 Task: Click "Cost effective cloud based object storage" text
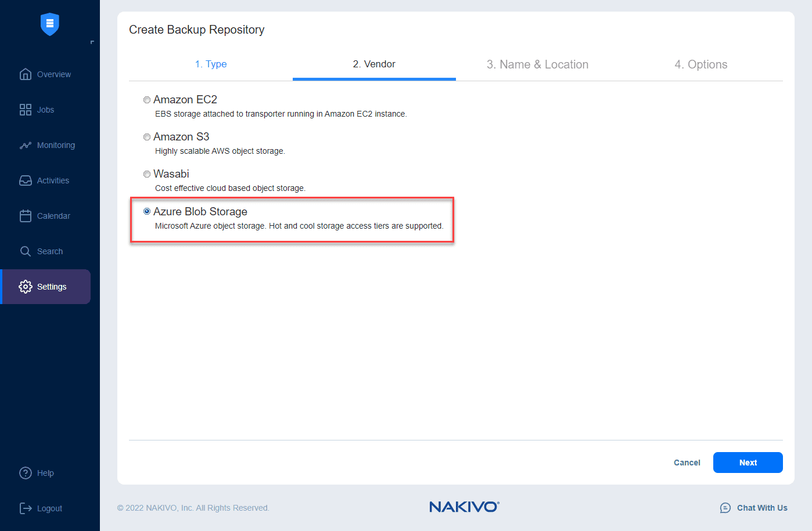click(x=230, y=188)
